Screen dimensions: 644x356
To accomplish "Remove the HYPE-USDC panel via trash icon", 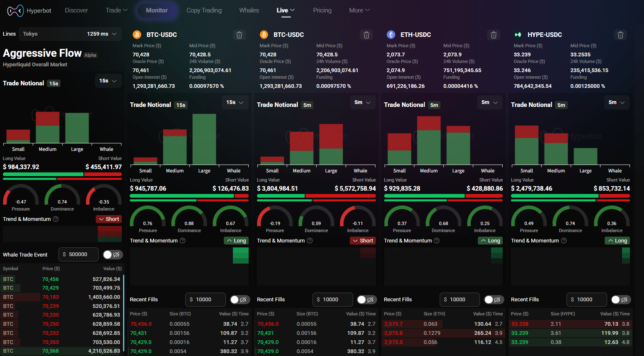I will coord(620,35).
